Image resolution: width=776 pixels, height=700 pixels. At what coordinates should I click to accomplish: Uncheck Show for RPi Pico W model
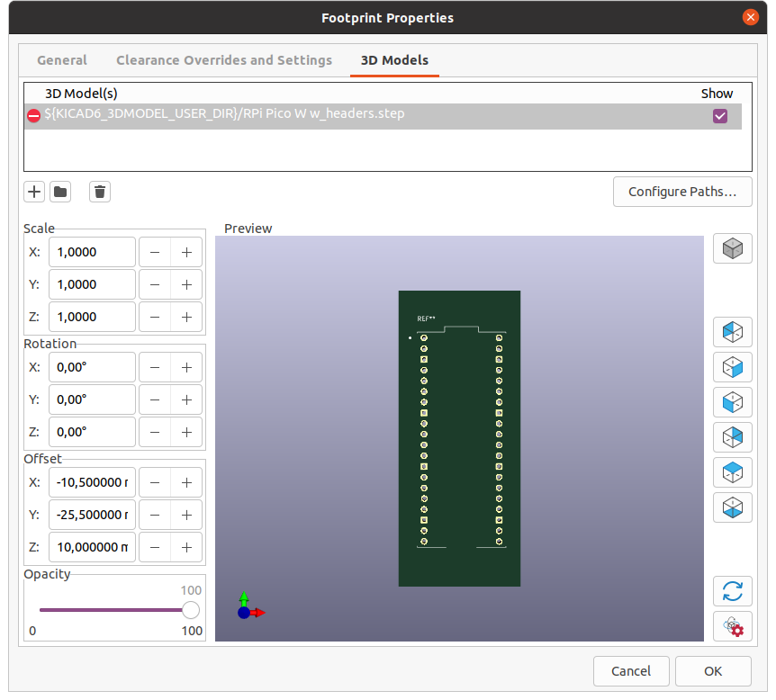click(719, 115)
